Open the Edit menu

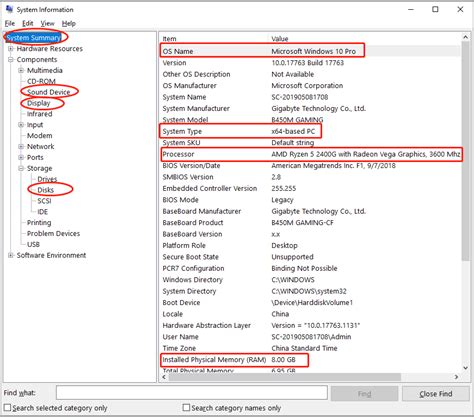pyautogui.click(x=28, y=23)
